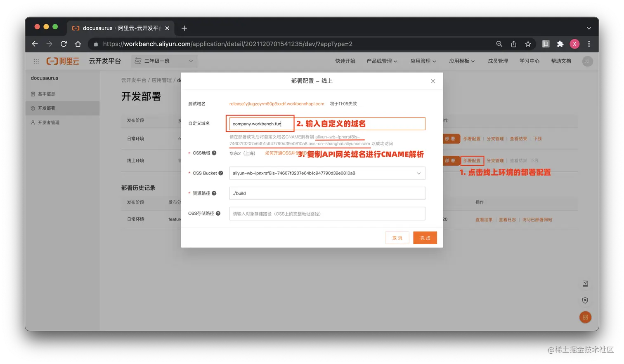Viewport: 624px width, 364px height.
Task: Open the product grid menu icon
Action: pos(36,61)
